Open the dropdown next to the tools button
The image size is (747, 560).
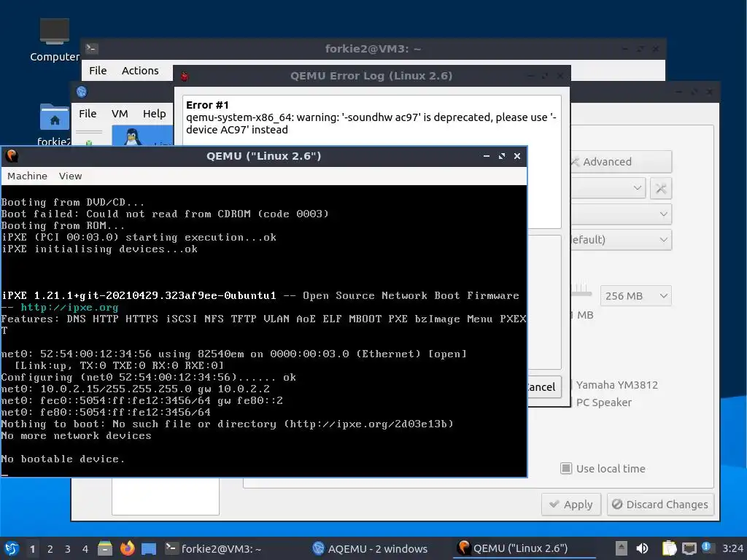coord(608,188)
